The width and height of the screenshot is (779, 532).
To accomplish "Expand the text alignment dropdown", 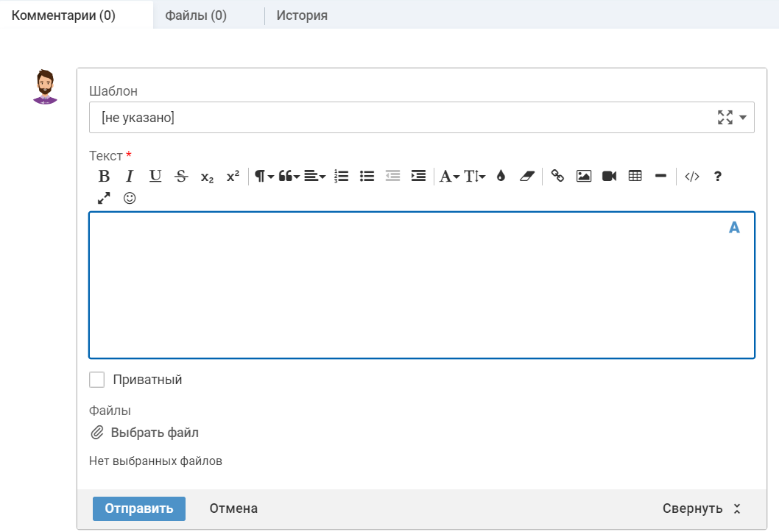I will pyautogui.click(x=314, y=177).
